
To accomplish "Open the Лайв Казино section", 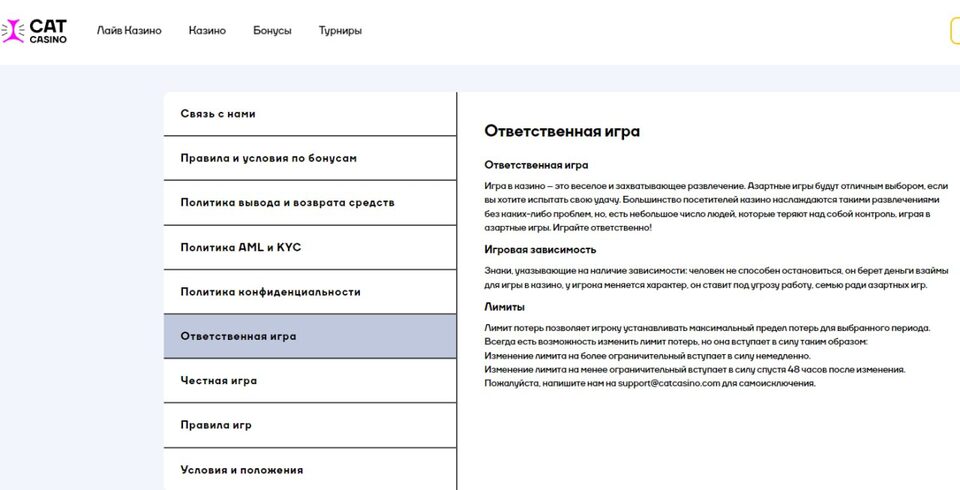I will coord(129,31).
